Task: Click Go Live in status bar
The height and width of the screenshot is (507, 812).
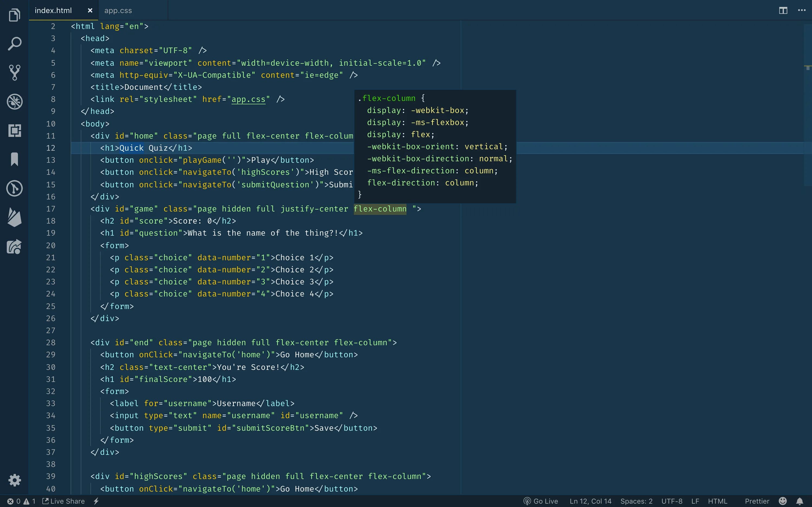Action: (x=541, y=501)
